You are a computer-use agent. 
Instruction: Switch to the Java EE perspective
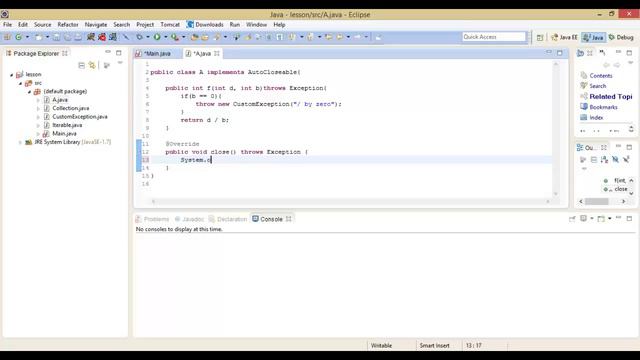(564, 37)
